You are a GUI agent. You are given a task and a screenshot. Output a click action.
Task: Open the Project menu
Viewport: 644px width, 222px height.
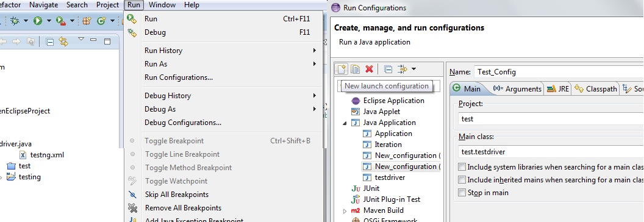(x=107, y=5)
